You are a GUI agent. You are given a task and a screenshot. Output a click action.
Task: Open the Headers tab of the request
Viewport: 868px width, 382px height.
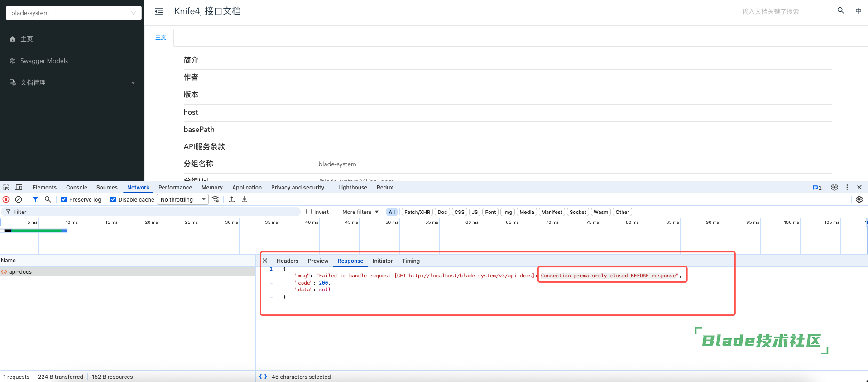pyautogui.click(x=287, y=261)
